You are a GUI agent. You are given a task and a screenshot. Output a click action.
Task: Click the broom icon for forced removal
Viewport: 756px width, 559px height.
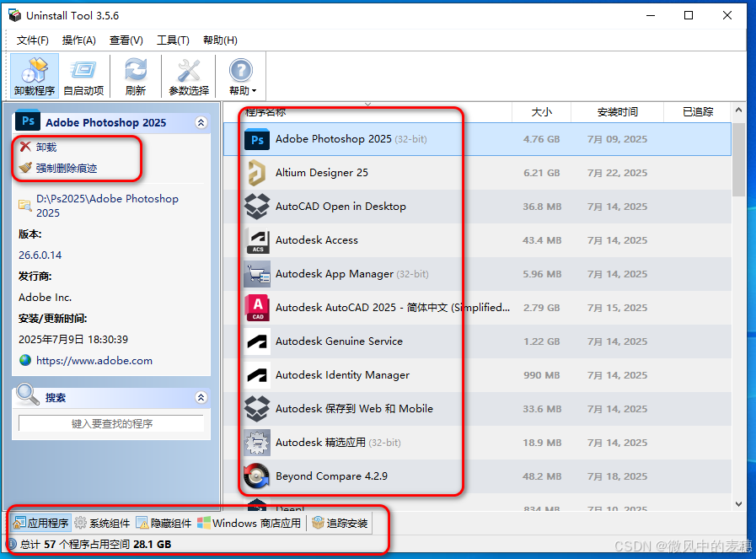click(x=25, y=167)
